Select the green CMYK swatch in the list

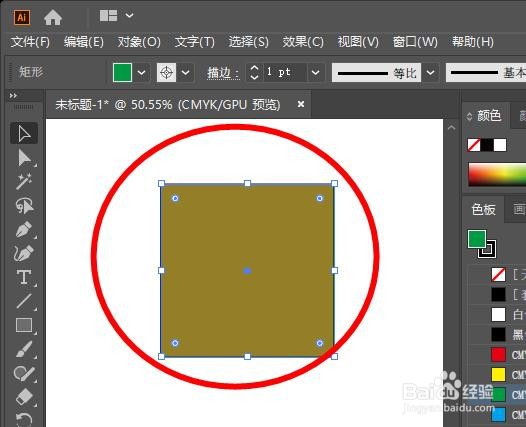coord(497,394)
